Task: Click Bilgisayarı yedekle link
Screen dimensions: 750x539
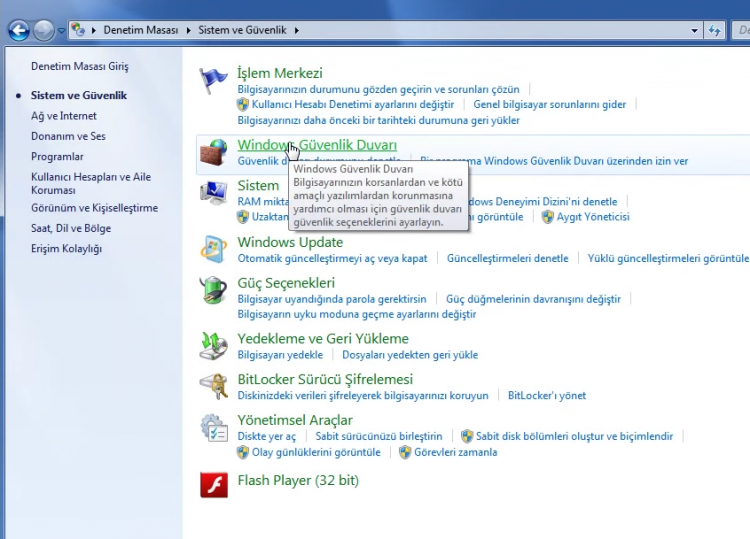Action: (280, 355)
